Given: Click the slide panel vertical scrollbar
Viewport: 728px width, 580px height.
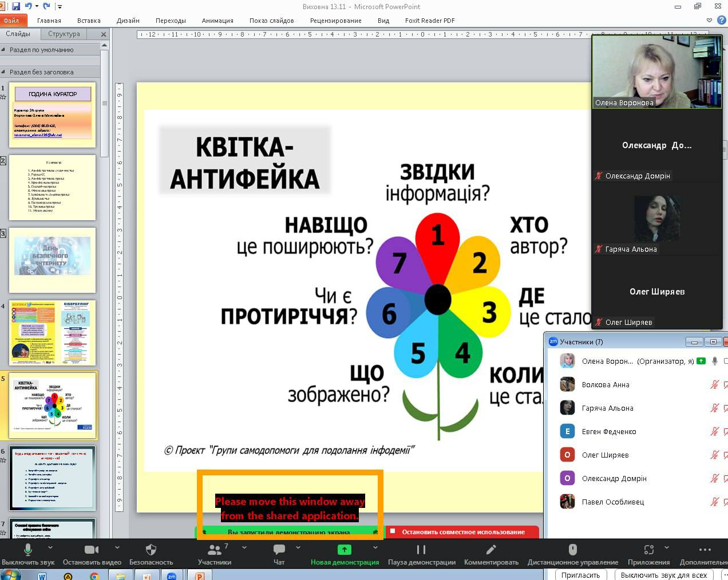Looking at the screenshot, I should point(105,103).
